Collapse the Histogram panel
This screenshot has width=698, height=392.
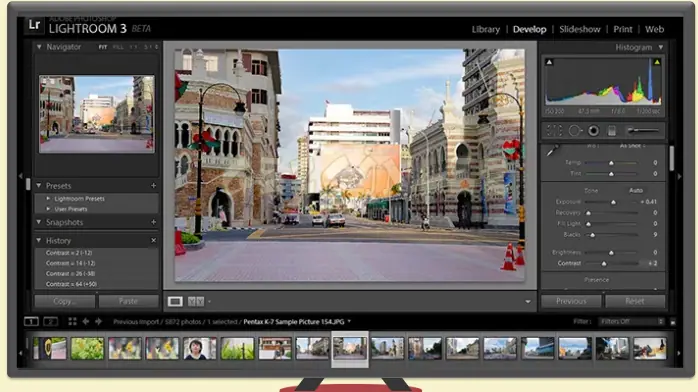[x=661, y=47]
